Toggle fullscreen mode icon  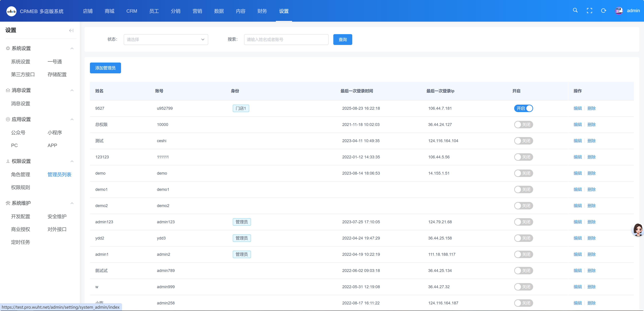[589, 10]
